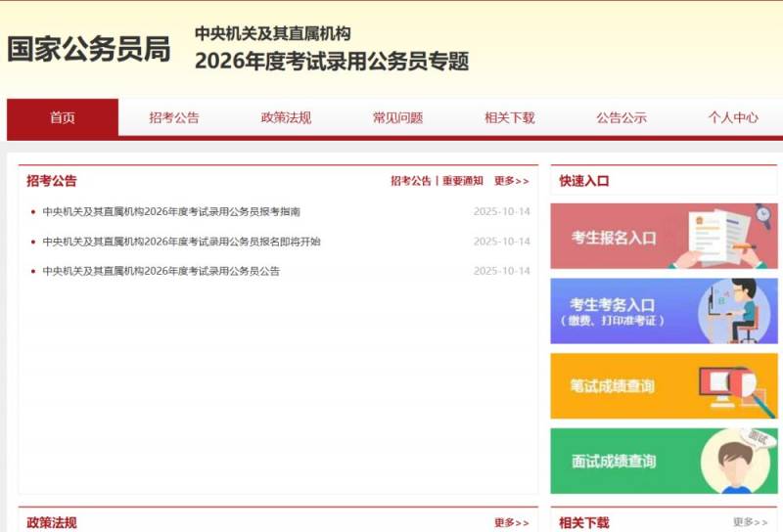Go to 首页 home tab
The height and width of the screenshot is (532, 783).
63,117
